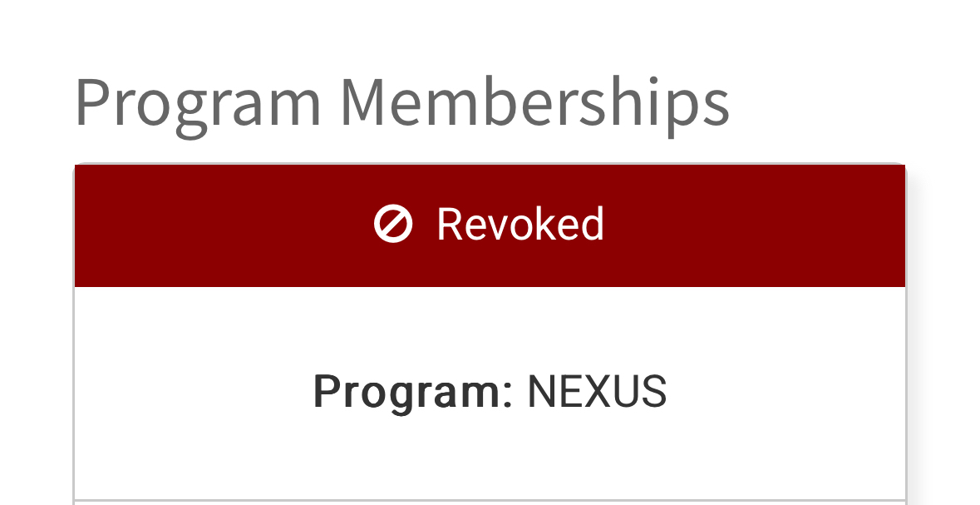Click the prohibited circle icon beside Revoked
The height and width of the screenshot is (505, 980).
pyautogui.click(x=392, y=225)
